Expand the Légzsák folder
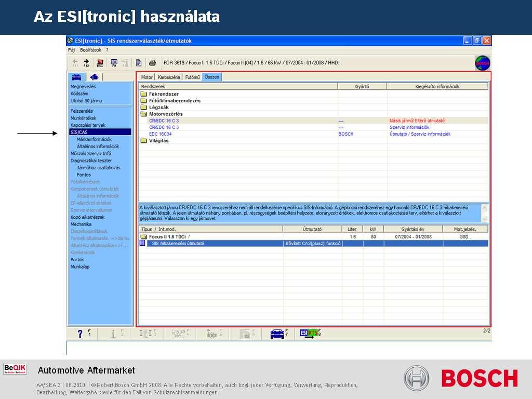Screen dimensions: 532x399 point(143,107)
